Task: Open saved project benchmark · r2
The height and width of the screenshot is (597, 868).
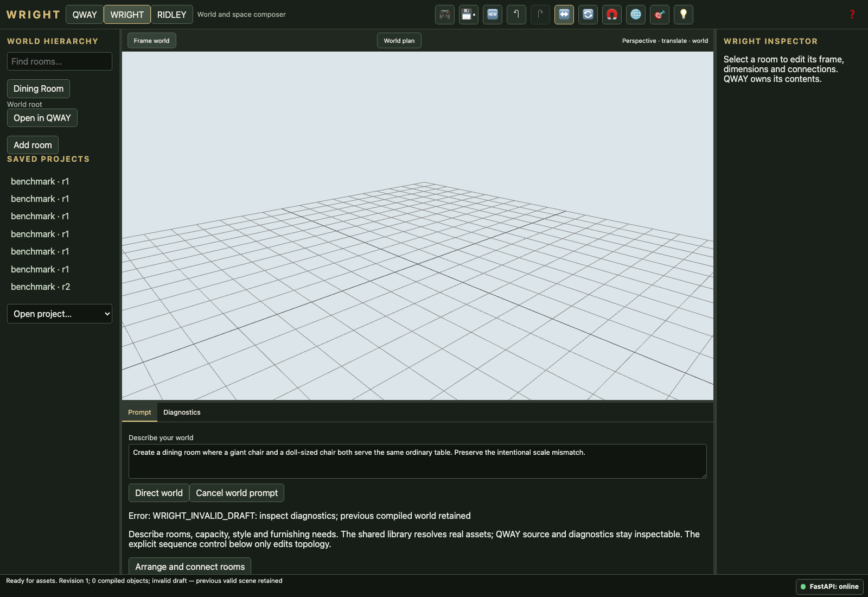Action: click(41, 287)
